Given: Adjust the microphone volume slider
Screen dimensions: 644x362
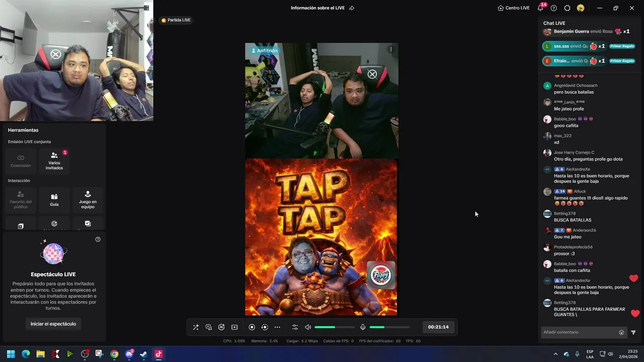Looking at the screenshot, I should (x=389, y=327).
